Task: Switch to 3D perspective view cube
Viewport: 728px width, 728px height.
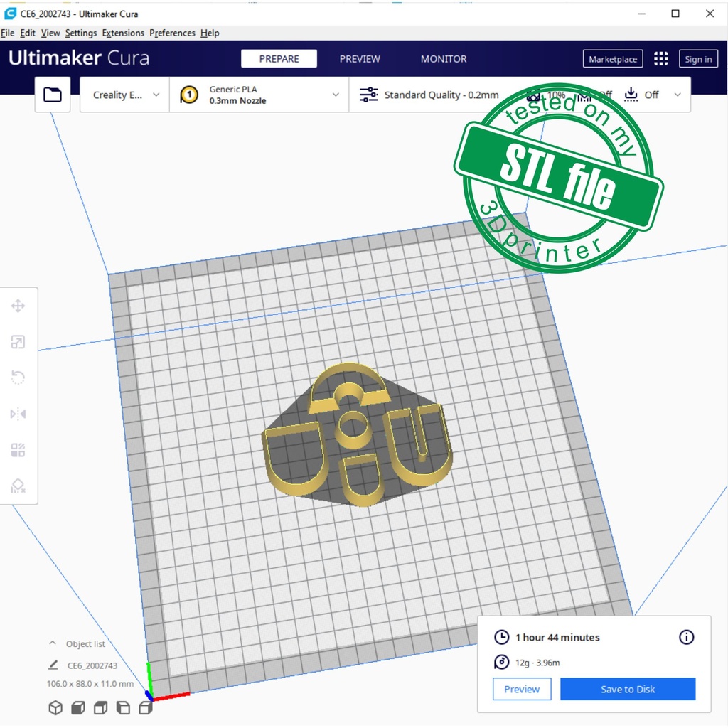Action: (x=55, y=707)
